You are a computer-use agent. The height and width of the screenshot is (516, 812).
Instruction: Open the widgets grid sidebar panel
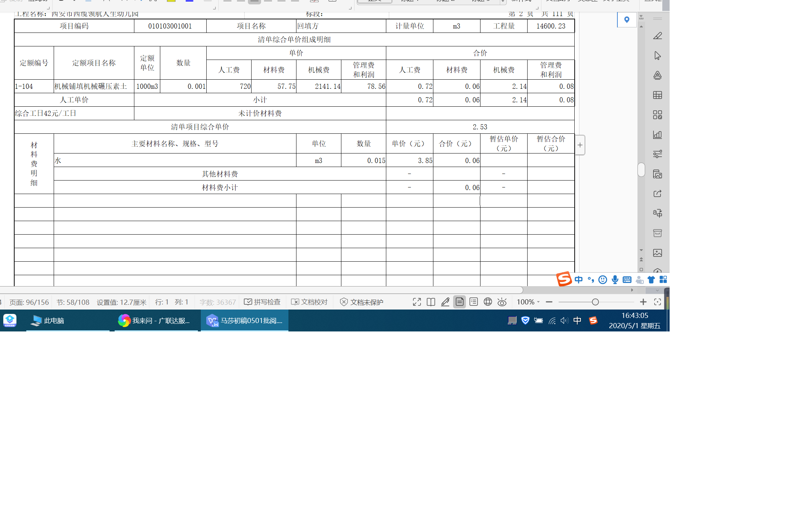(x=657, y=115)
